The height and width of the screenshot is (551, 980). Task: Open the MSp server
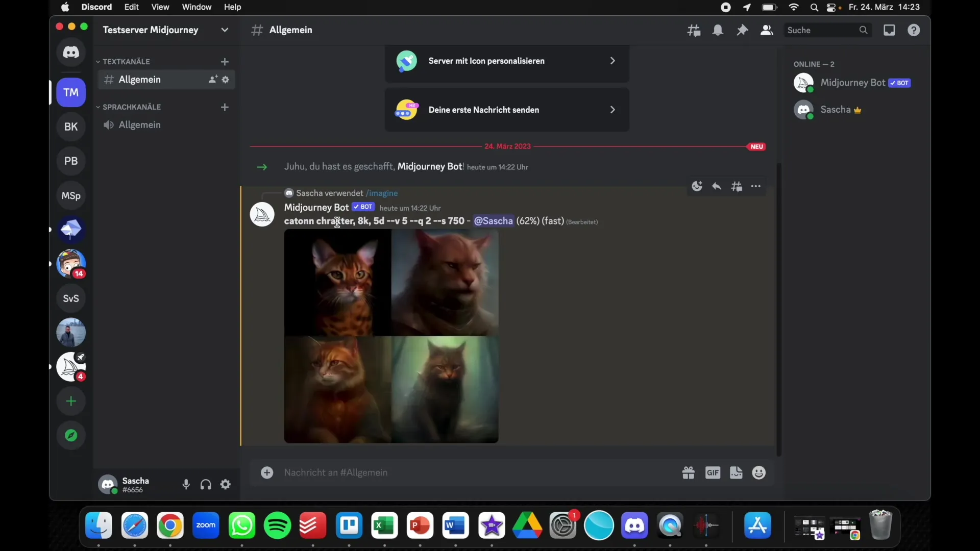[x=71, y=195]
